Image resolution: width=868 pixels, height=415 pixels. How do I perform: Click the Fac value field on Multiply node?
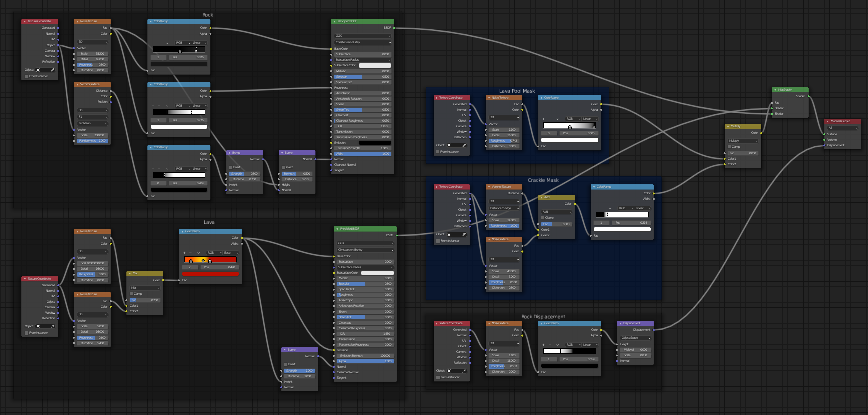click(743, 153)
